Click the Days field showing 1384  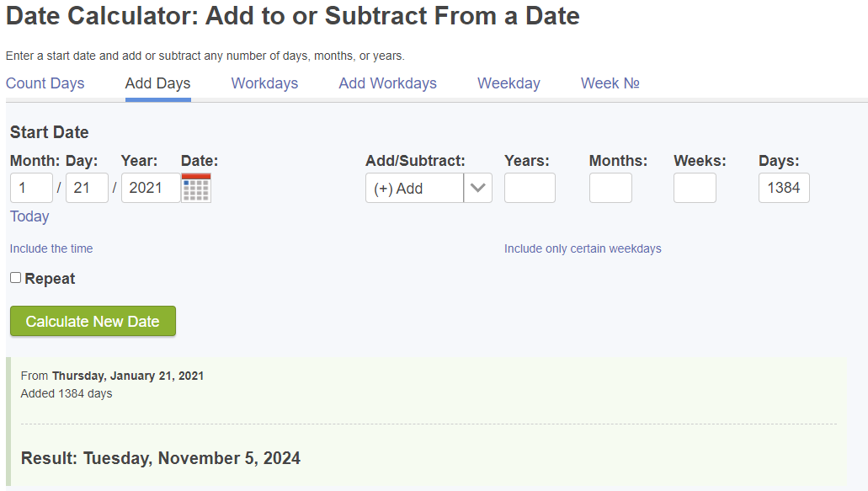(784, 188)
